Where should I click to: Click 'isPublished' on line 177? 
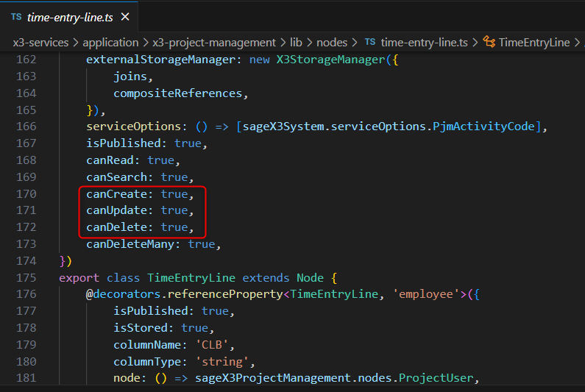(x=151, y=311)
